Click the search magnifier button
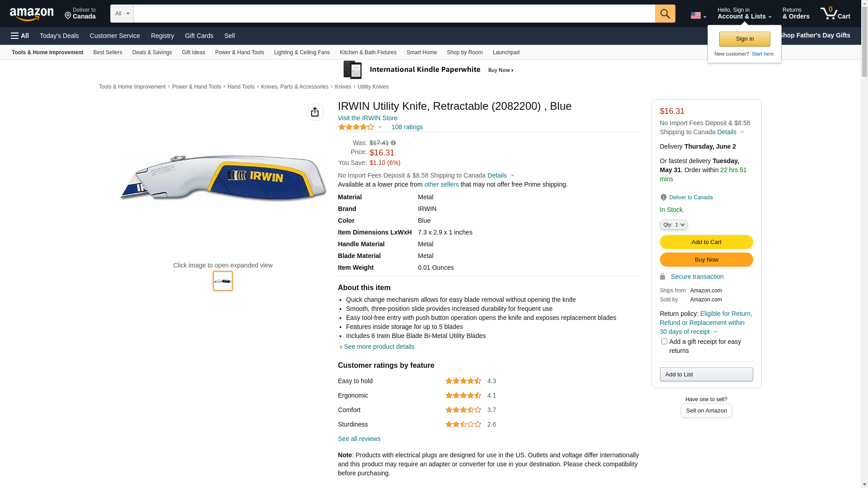Image resolution: width=868 pixels, height=488 pixels. click(x=665, y=14)
